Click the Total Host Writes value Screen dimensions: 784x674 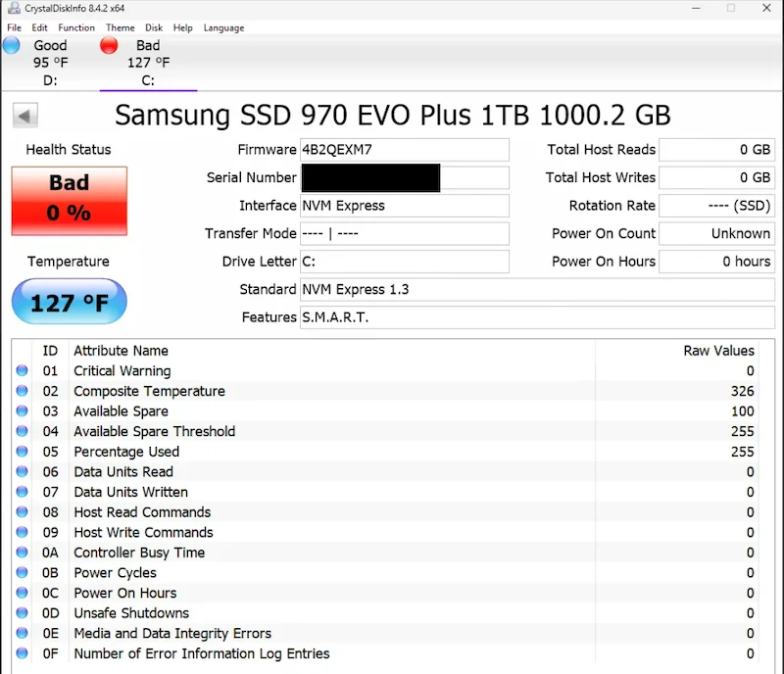click(717, 177)
